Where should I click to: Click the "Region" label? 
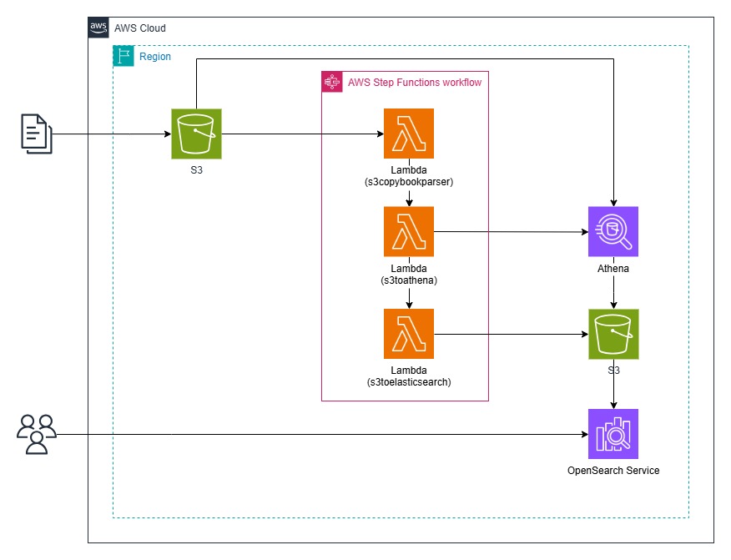[x=155, y=57]
